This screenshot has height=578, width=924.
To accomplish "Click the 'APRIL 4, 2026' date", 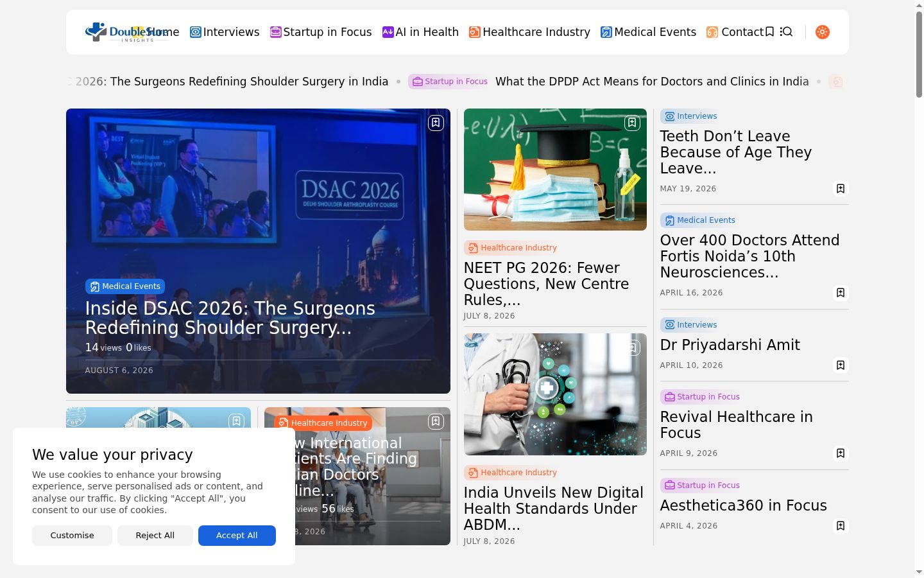I will click(689, 526).
